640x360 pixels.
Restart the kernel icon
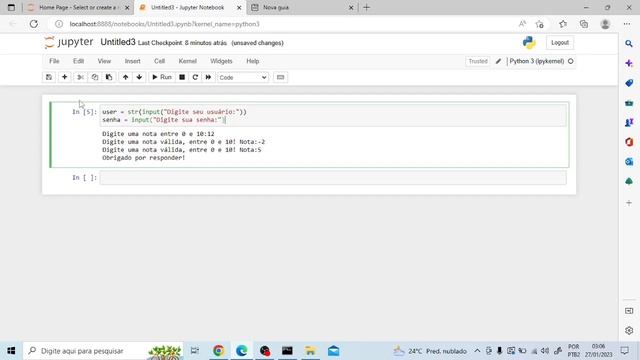pos(195,77)
